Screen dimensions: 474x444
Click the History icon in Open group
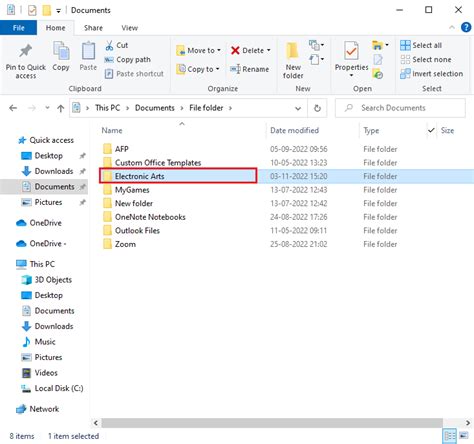coord(377,74)
